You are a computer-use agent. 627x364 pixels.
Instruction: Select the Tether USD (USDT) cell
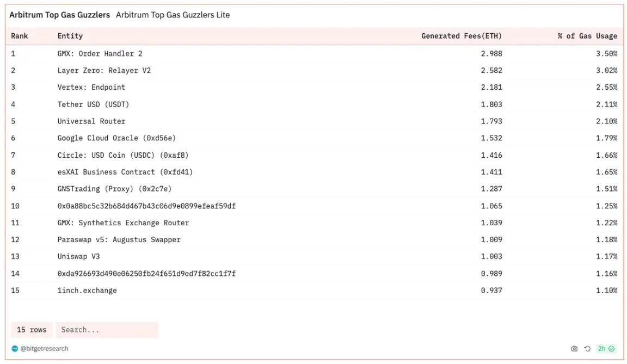click(93, 104)
